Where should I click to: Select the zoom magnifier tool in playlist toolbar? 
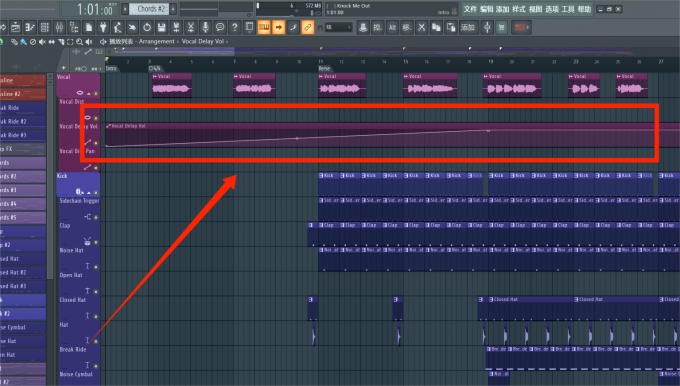(x=79, y=42)
